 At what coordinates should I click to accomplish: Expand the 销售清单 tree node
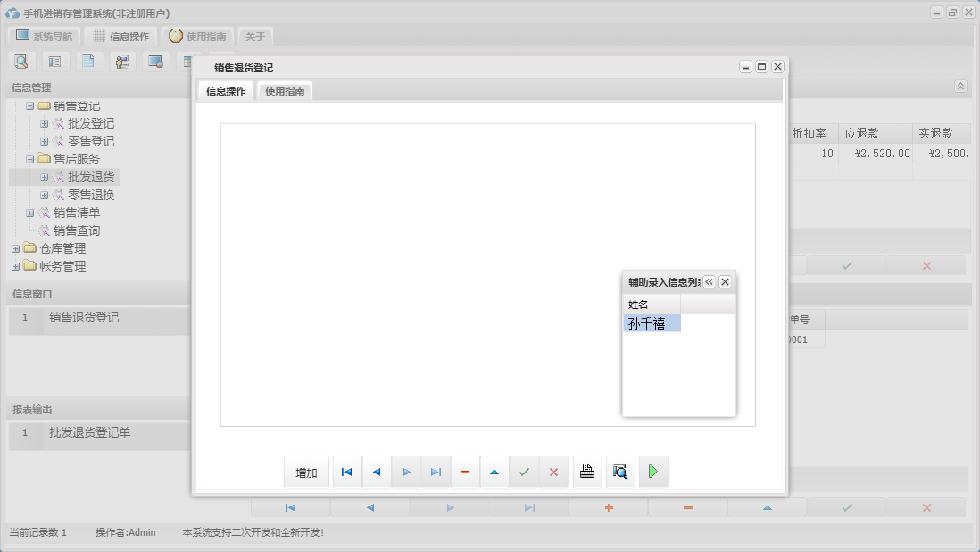tap(29, 213)
